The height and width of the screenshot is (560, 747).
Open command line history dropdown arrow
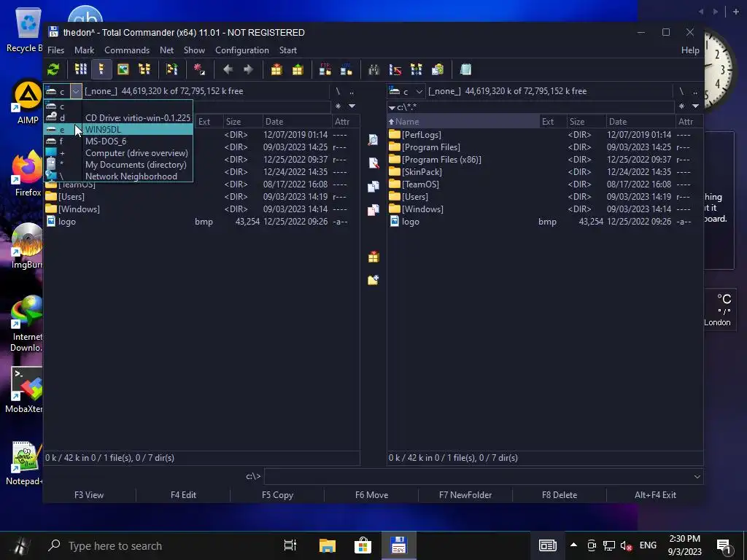697,476
